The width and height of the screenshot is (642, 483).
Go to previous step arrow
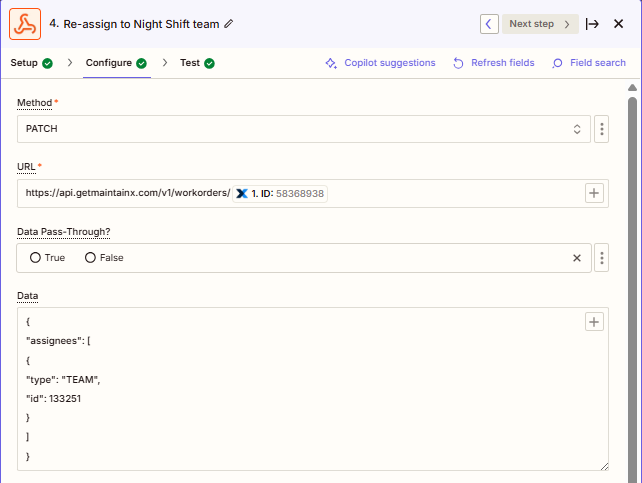489,24
